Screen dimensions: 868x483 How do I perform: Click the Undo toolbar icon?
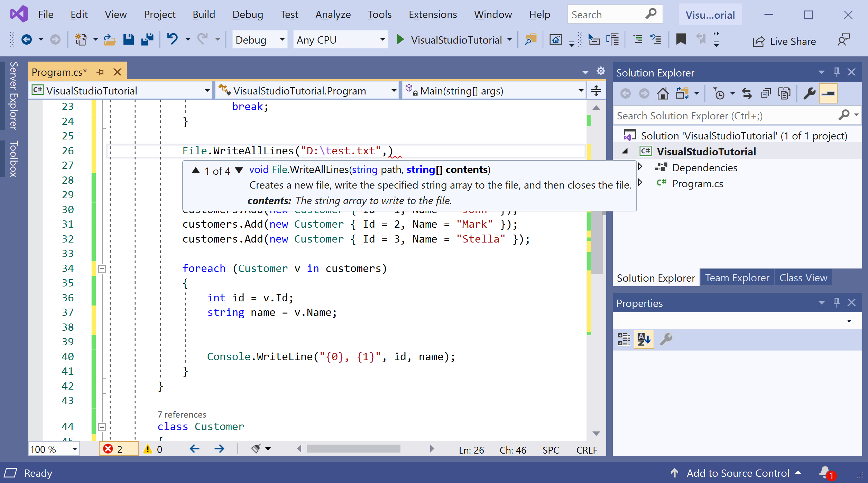click(173, 39)
